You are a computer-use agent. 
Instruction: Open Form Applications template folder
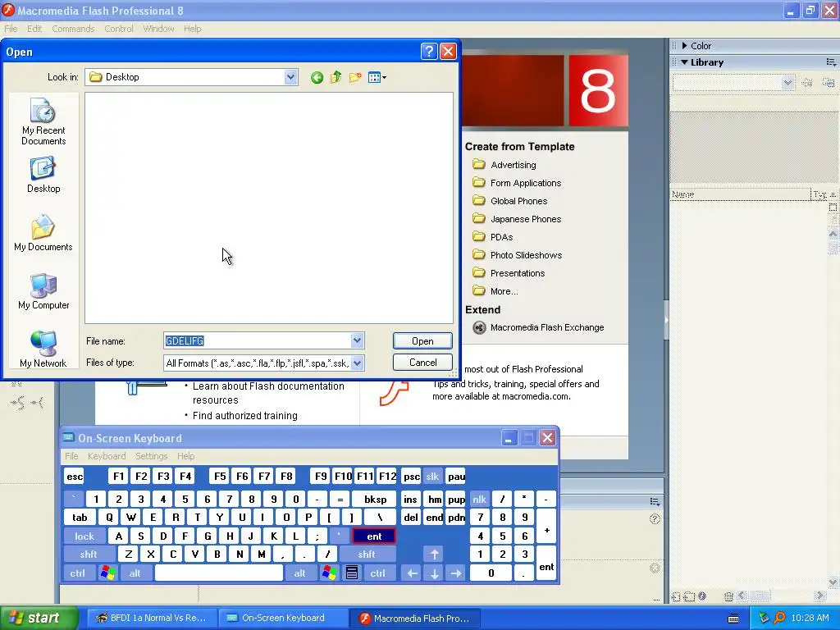coord(517,183)
